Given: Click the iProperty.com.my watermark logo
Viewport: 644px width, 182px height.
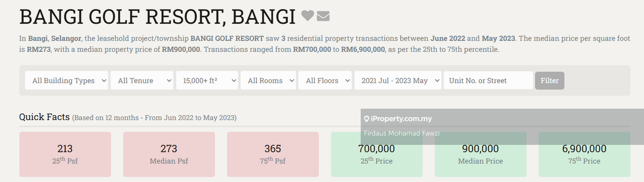Looking at the screenshot, I should pos(398,119).
